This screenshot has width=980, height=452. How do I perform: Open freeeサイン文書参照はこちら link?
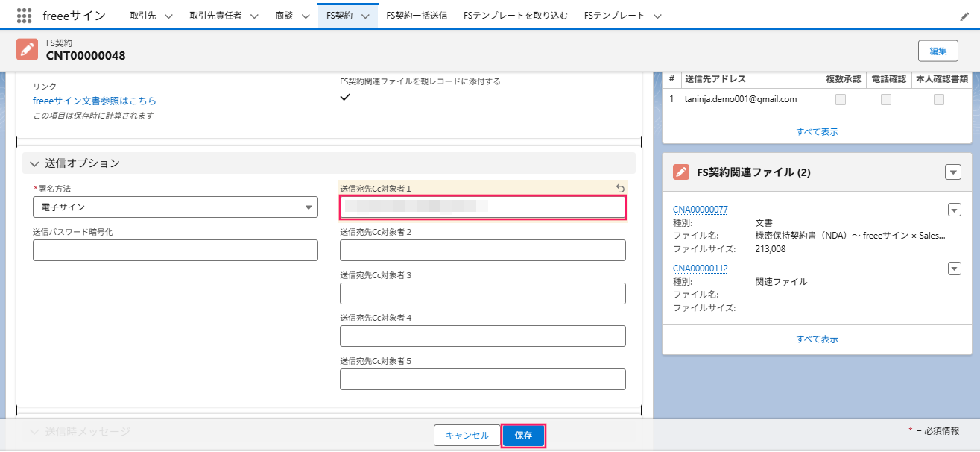95,101
